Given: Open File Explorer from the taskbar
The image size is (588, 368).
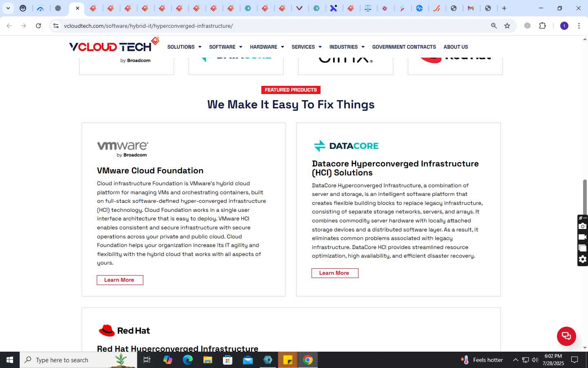Looking at the screenshot, I should tap(207, 360).
